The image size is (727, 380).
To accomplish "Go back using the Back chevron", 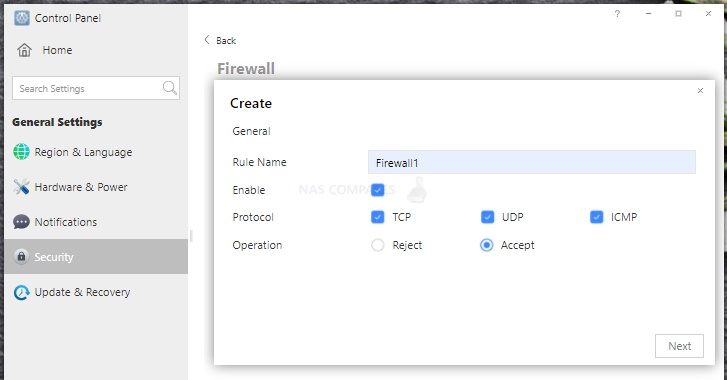I will 207,40.
